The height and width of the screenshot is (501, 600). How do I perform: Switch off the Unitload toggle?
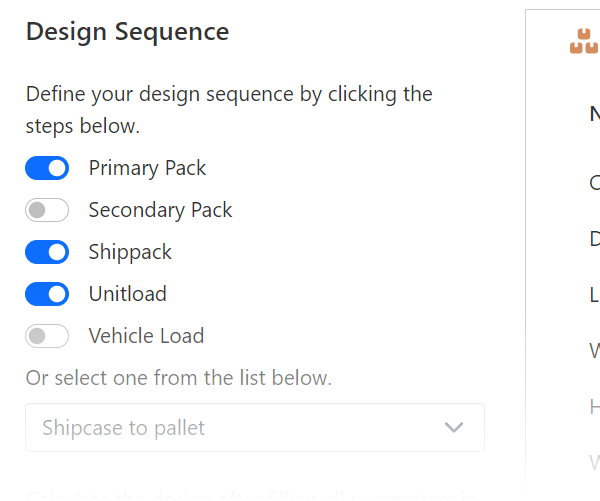[x=47, y=294]
